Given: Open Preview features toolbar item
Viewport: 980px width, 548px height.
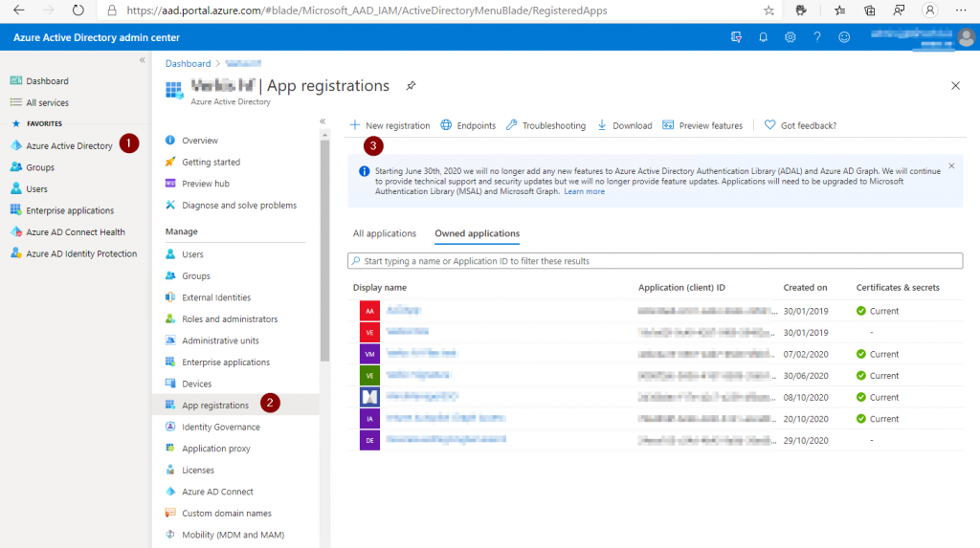Looking at the screenshot, I should tap(702, 125).
